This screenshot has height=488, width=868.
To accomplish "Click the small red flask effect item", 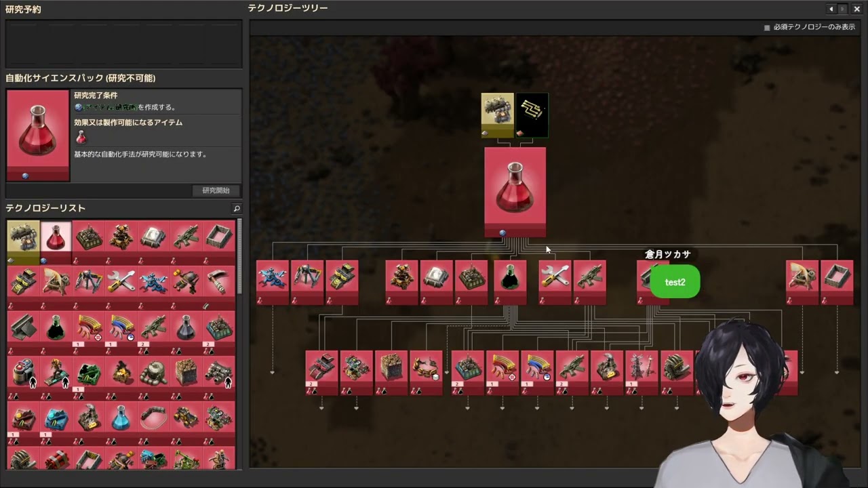I will pos(81,138).
